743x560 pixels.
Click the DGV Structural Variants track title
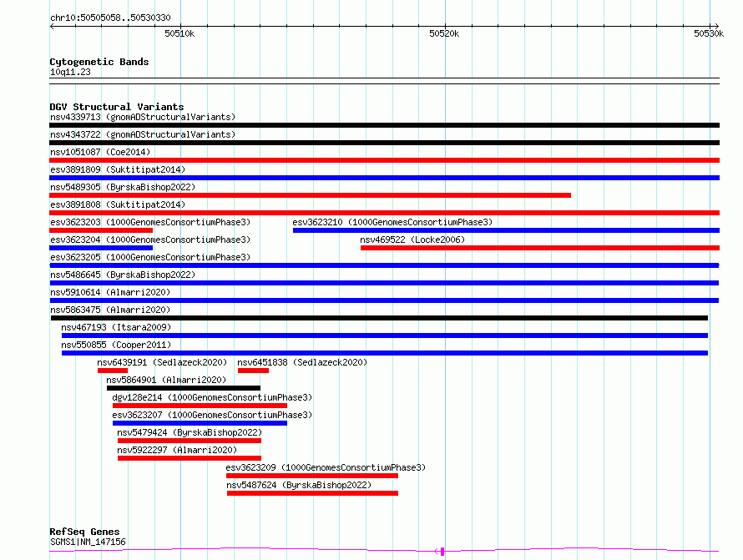pos(117,107)
